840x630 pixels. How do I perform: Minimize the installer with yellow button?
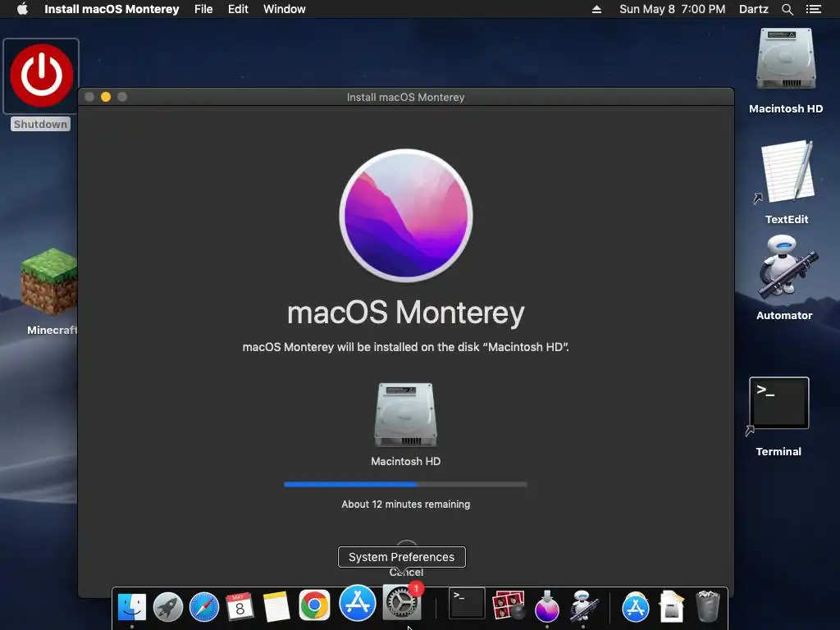[106, 97]
